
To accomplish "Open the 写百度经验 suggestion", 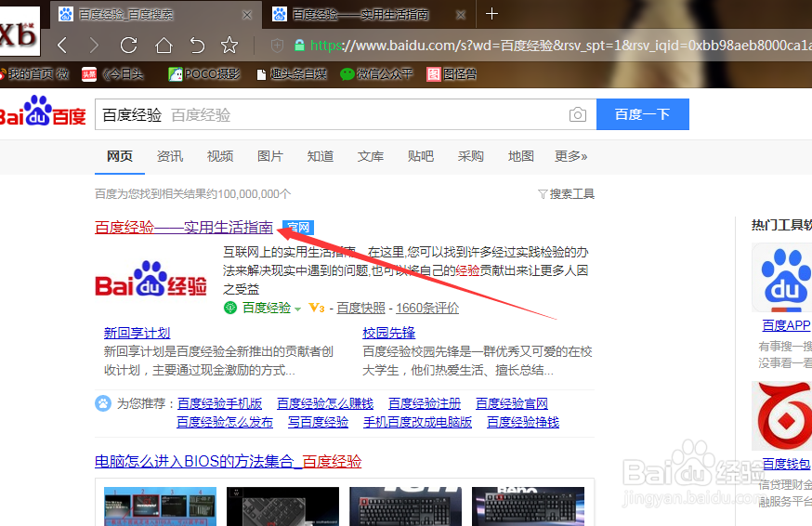I will [x=318, y=422].
